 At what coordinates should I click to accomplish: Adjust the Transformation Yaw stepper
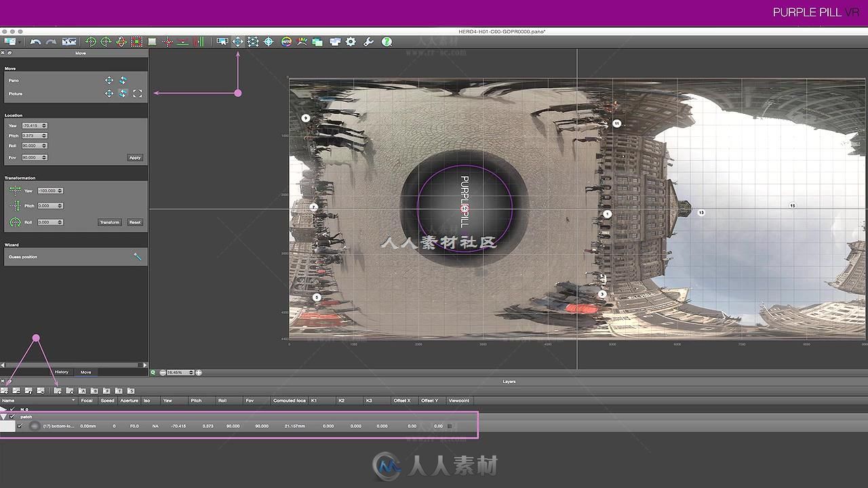point(60,190)
